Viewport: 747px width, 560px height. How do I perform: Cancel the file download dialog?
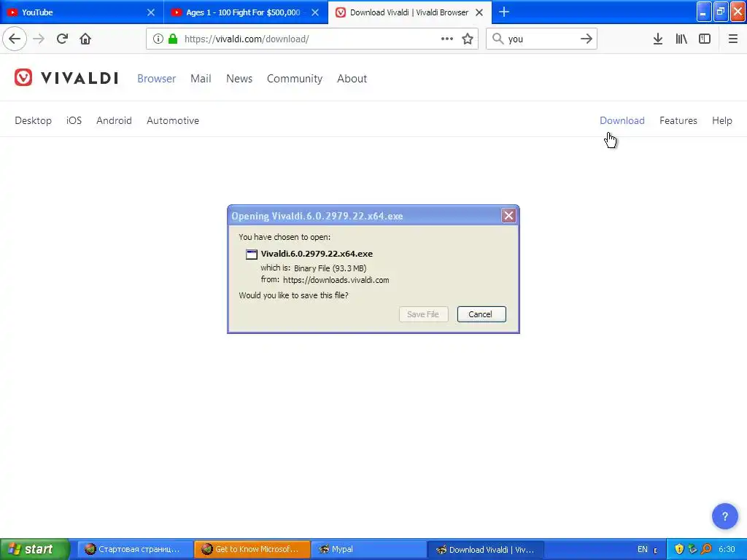coord(481,314)
